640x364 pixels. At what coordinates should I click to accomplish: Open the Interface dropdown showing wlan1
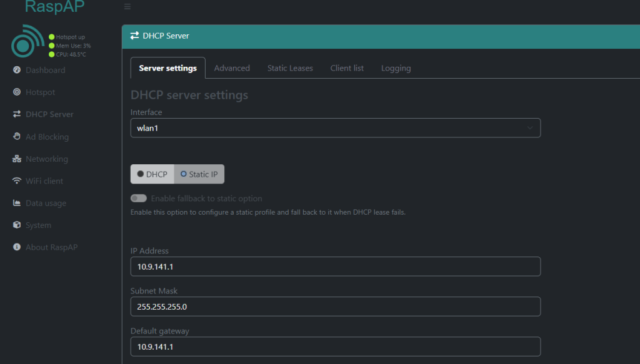335,128
